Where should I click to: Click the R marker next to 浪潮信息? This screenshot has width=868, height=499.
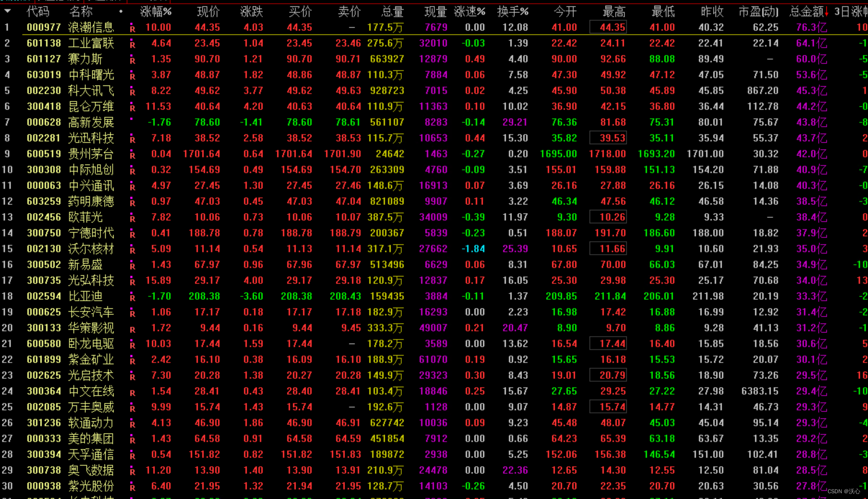[x=132, y=29]
